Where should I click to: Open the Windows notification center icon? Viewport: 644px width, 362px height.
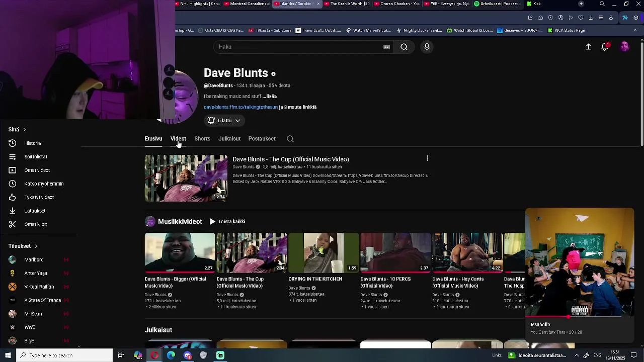pyautogui.click(x=634, y=355)
